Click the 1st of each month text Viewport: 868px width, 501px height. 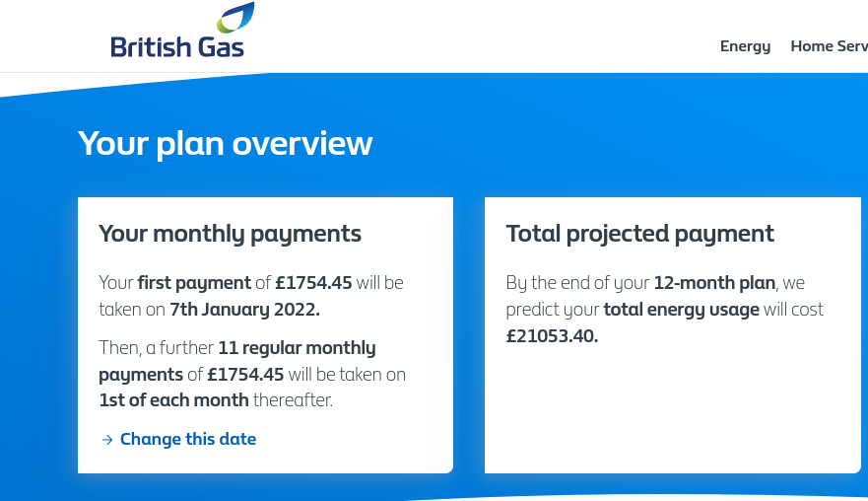pyautogui.click(x=173, y=400)
